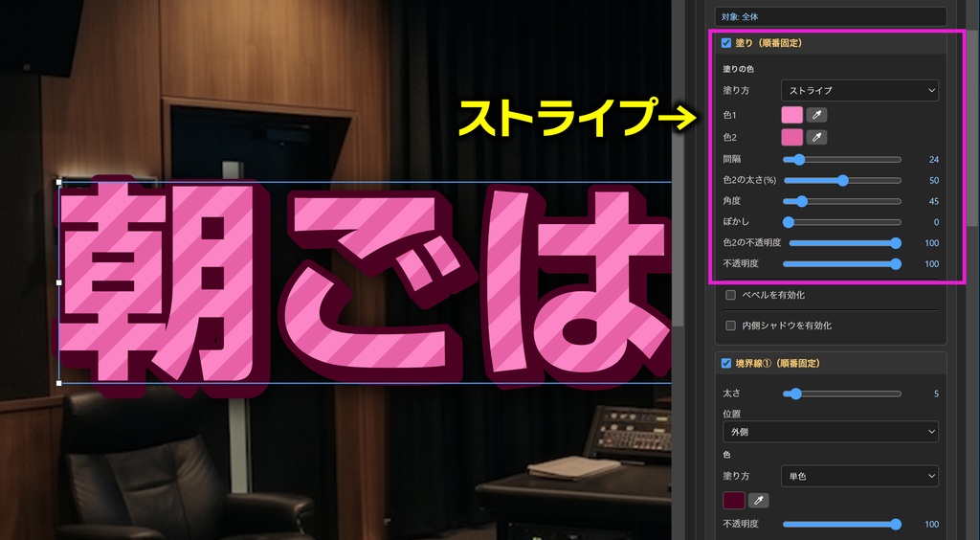Select the left-middle text box handle

pyautogui.click(x=58, y=282)
